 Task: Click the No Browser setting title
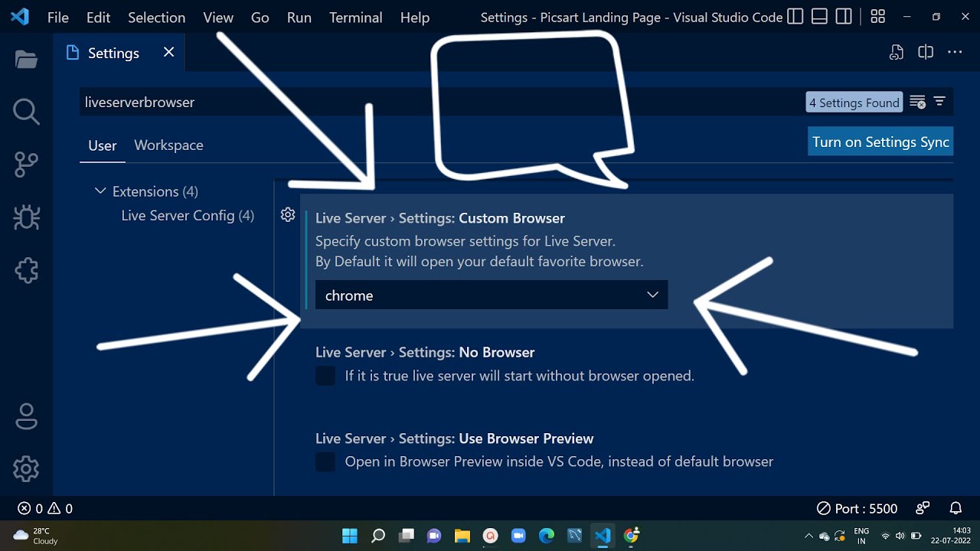(x=425, y=352)
